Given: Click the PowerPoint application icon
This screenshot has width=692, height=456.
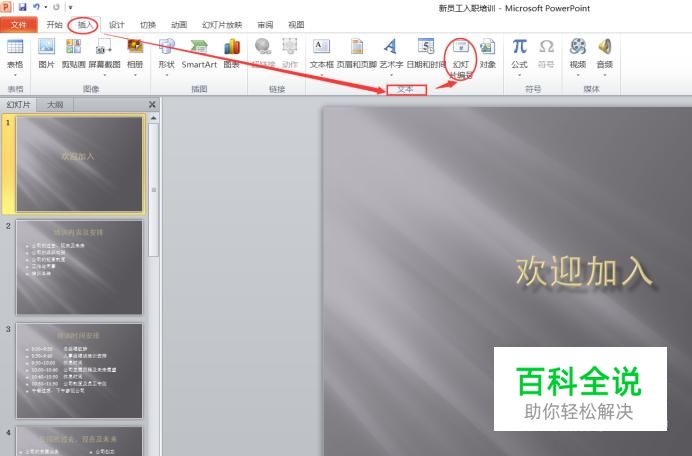Looking at the screenshot, I should pyautogui.click(x=6, y=7).
